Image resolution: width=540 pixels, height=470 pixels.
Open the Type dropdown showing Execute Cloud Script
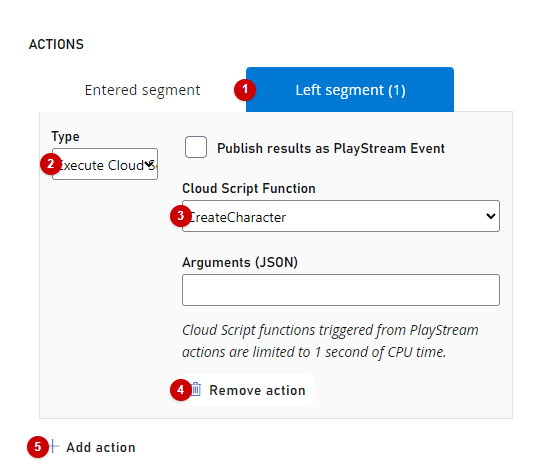[x=105, y=164]
